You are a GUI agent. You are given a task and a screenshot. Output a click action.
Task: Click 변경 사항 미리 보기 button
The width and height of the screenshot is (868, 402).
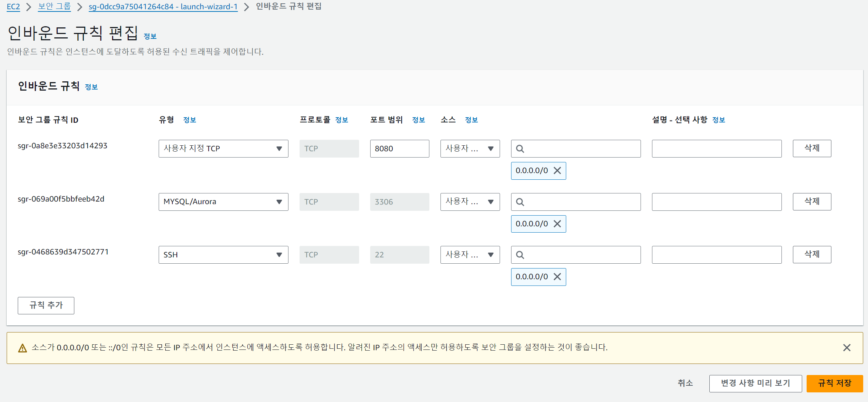755,383
